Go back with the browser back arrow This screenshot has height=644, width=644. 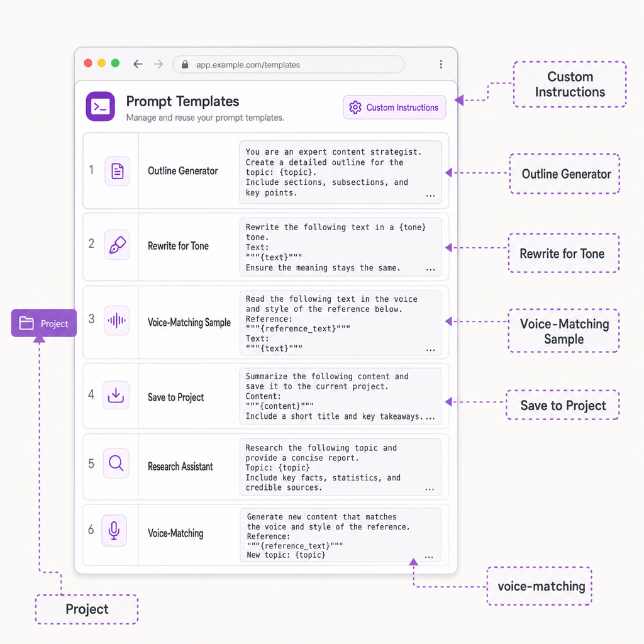[x=138, y=64]
